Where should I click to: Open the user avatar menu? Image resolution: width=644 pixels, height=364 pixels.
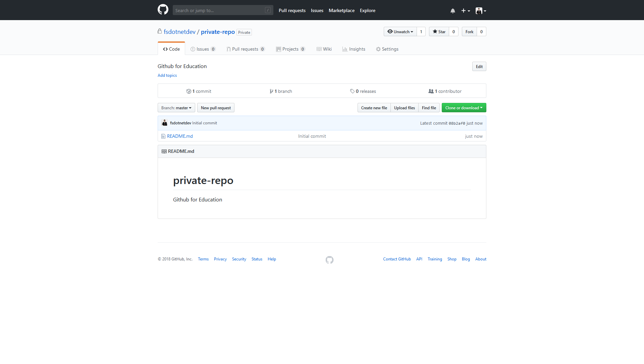481,11
